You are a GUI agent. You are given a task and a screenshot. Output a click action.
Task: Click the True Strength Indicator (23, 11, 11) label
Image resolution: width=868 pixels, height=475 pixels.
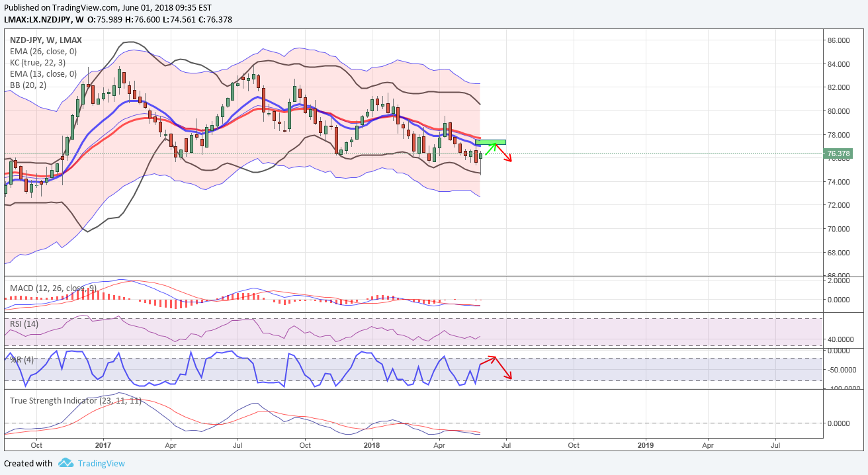tap(75, 401)
